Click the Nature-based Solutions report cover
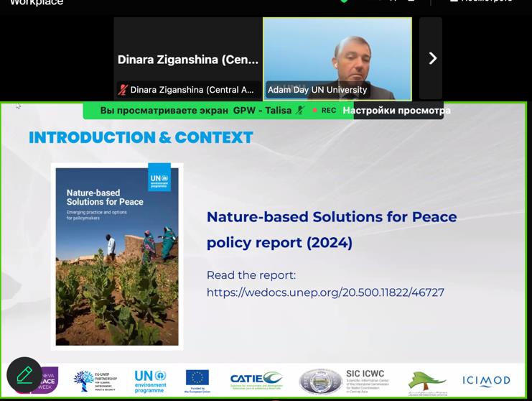This screenshot has width=532, height=401. [x=117, y=256]
